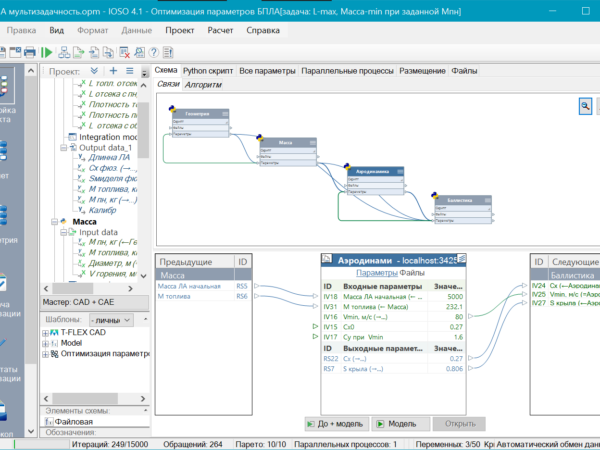Open the block diagram structure toolbar icon

pyautogui.click(x=64, y=52)
